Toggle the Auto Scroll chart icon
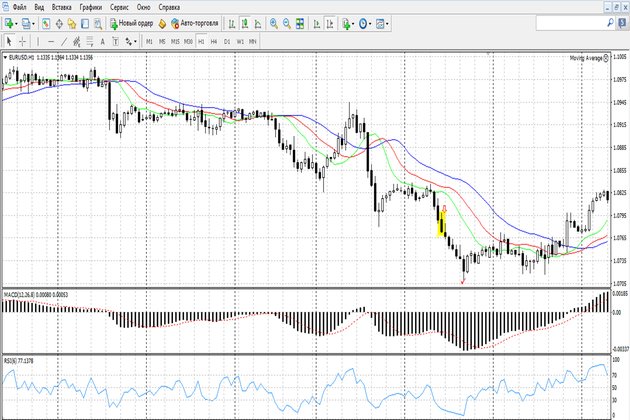The image size is (630, 420). coord(317,24)
